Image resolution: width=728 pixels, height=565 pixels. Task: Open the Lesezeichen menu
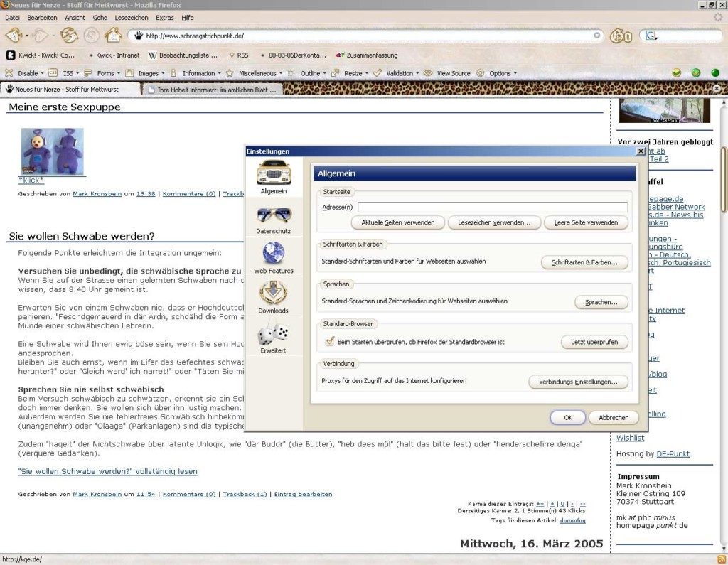click(x=132, y=18)
